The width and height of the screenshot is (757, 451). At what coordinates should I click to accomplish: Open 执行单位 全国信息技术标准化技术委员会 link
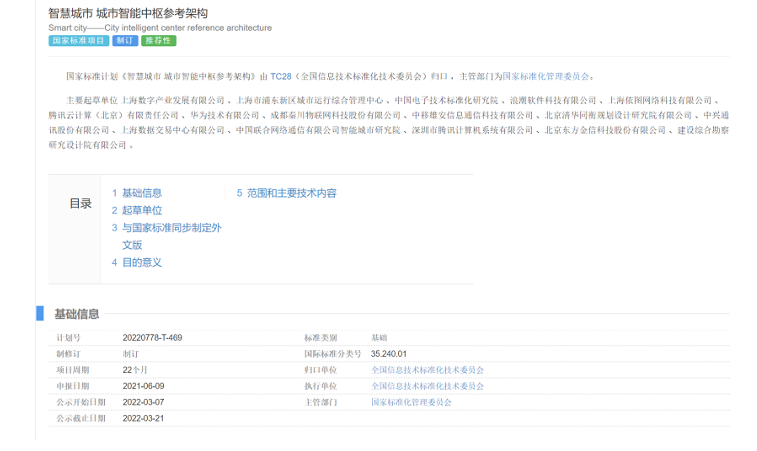click(427, 386)
